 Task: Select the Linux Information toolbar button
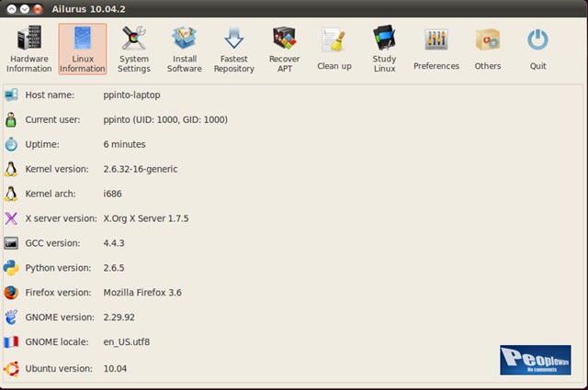83,49
